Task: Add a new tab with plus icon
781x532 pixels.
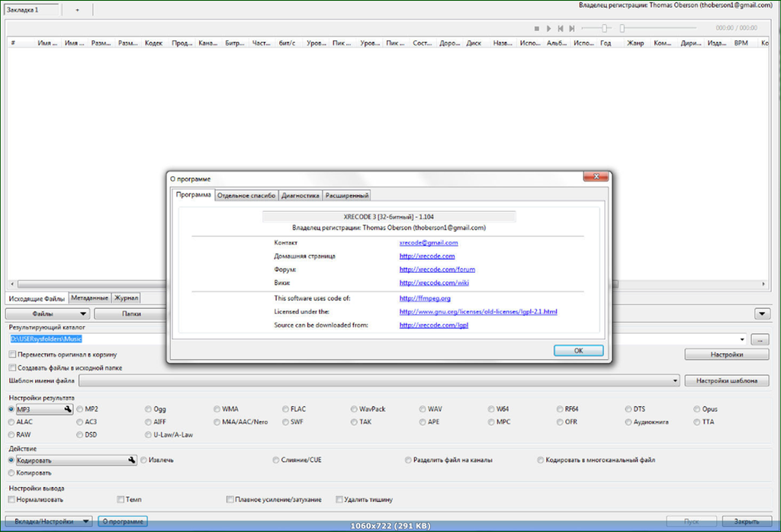Action: pyautogui.click(x=77, y=10)
